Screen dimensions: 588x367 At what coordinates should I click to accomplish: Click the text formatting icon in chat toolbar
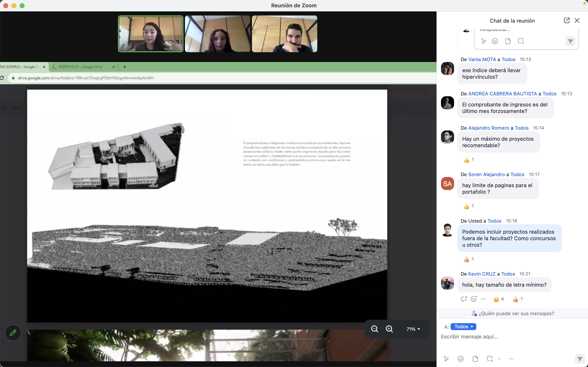click(x=446, y=359)
